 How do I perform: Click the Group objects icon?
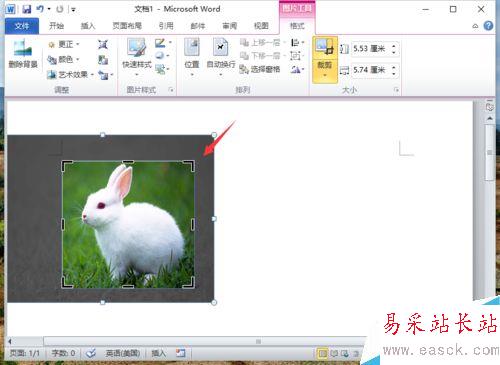tap(296, 56)
